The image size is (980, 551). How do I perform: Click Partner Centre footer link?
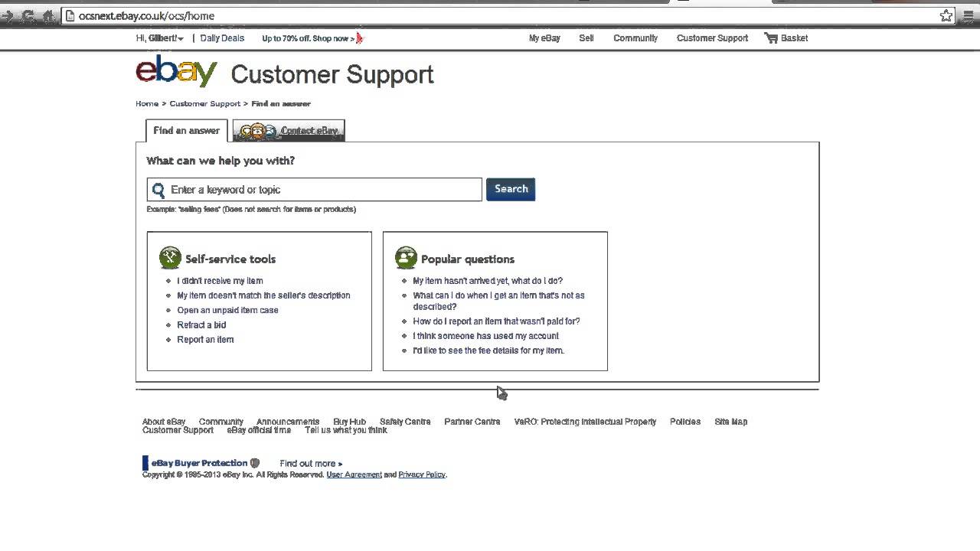(x=472, y=422)
